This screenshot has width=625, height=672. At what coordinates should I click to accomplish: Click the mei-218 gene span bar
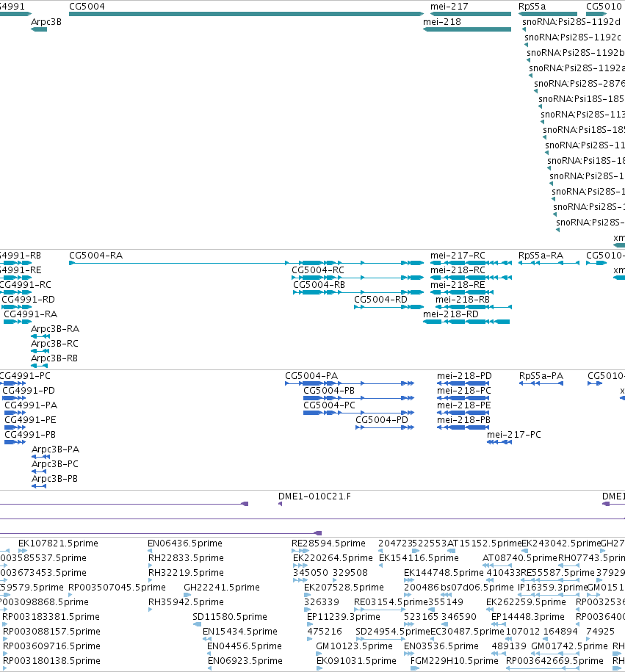[x=467, y=29]
